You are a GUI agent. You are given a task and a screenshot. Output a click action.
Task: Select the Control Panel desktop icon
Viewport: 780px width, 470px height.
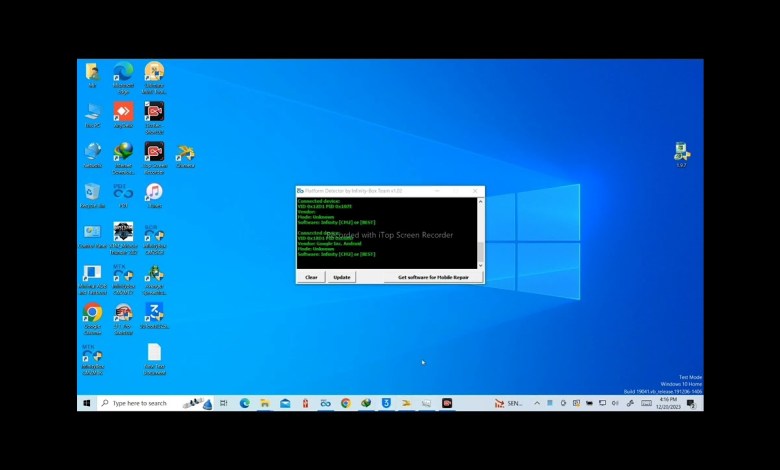(93, 236)
